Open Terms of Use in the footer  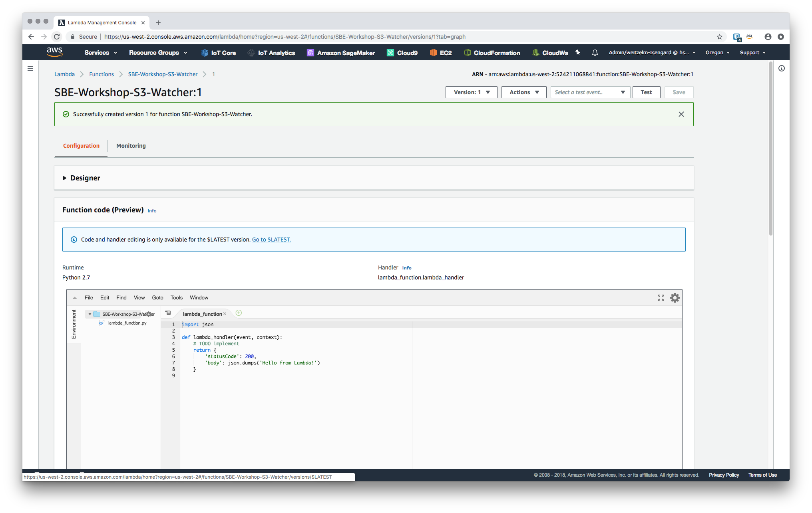click(x=763, y=475)
